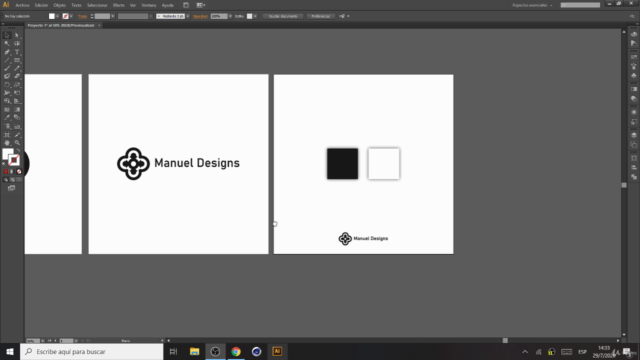Select the Blend tool

17,118
